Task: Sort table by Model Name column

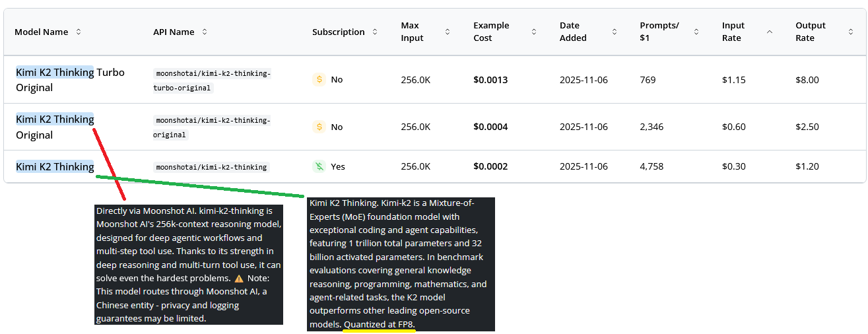Action: coord(79,32)
